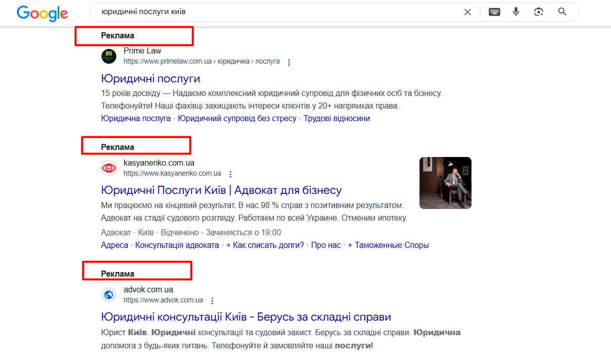Click the lawyer photo thumbnail
The width and height of the screenshot is (611, 364).
point(445,183)
